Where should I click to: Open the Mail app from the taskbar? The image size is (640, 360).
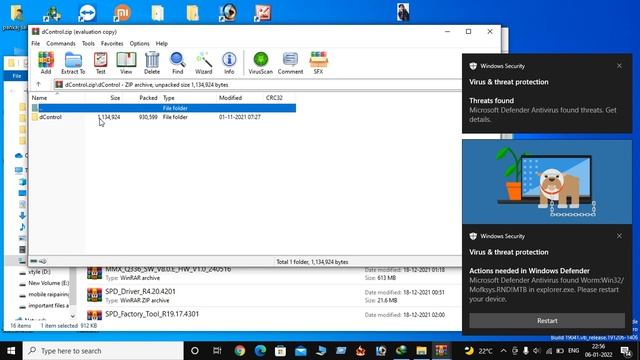[300, 351]
